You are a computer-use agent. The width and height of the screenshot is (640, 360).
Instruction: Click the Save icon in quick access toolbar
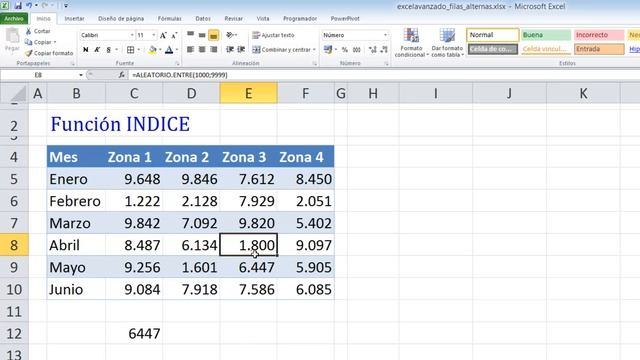pyautogui.click(x=18, y=6)
